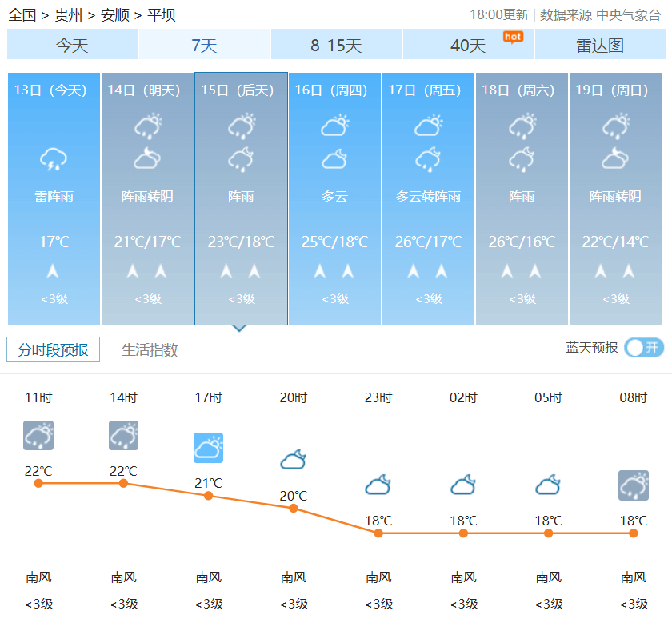
Task: Show the 生活指数 panel
Action: [150, 350]
